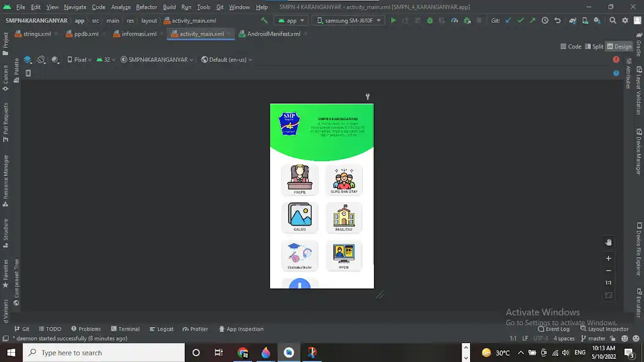Open the Terminal tool window

click(x=125, y=329)
